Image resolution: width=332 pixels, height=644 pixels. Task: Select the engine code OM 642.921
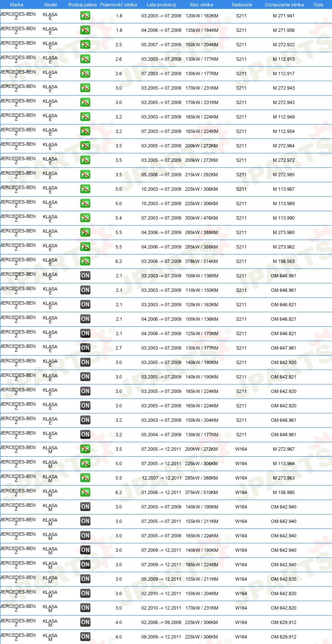(x=284, y=377)
